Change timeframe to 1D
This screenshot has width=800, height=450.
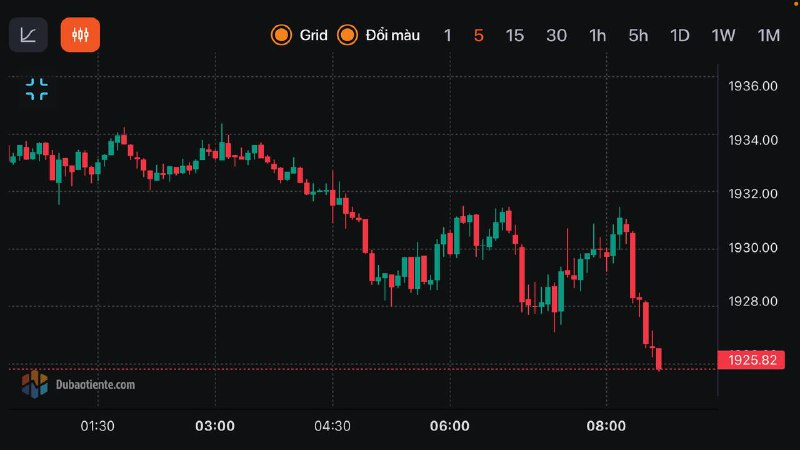point(680,35)
